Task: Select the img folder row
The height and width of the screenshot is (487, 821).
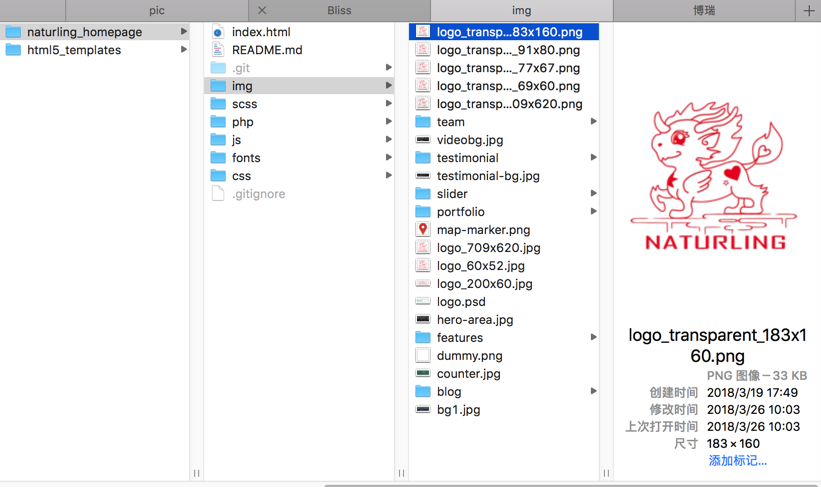Action: coord(299,85)
